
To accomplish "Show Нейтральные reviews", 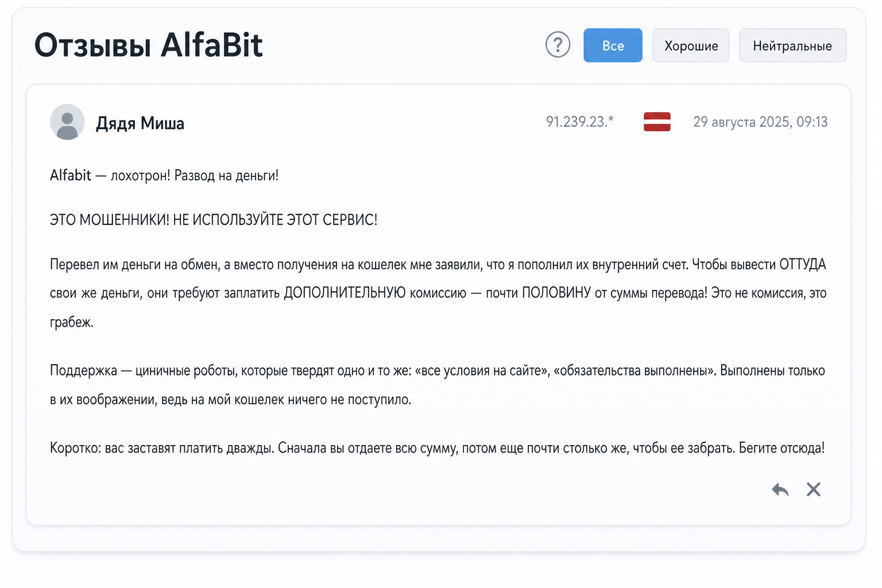I will click(x=792, y=45).
